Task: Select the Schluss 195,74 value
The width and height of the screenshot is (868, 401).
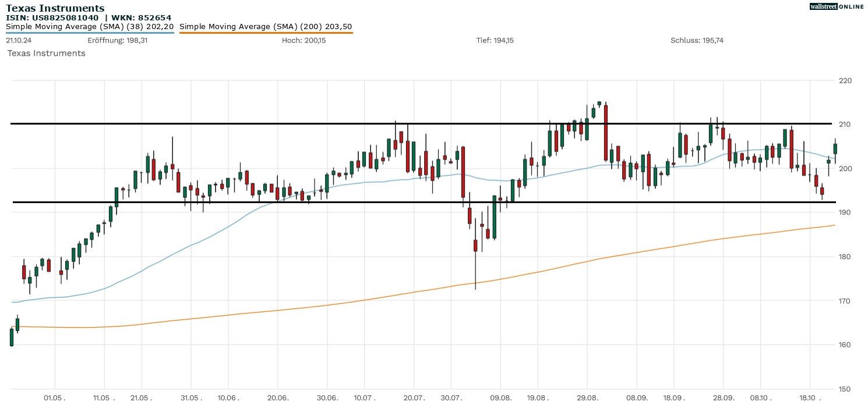Action: click(x=697, y=40)
